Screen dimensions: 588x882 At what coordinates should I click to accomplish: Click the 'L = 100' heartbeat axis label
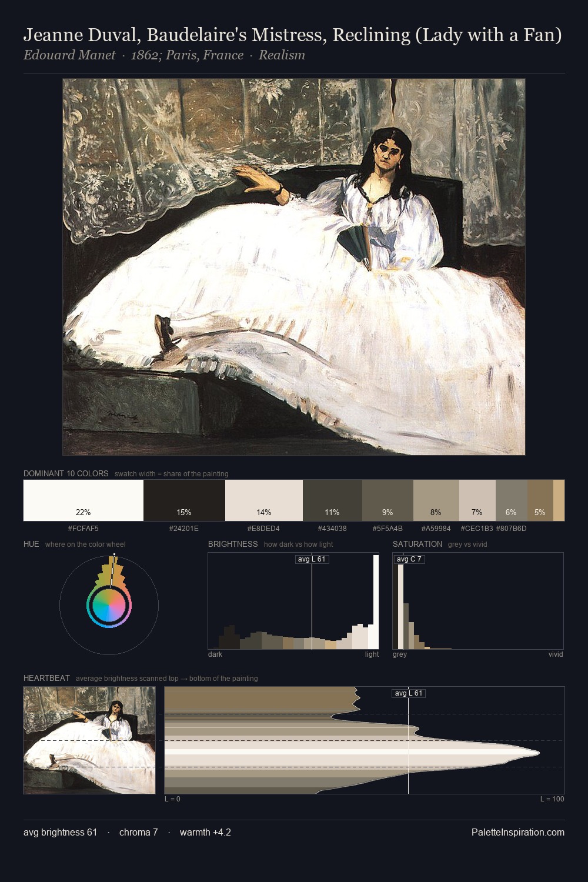[552, 799]
